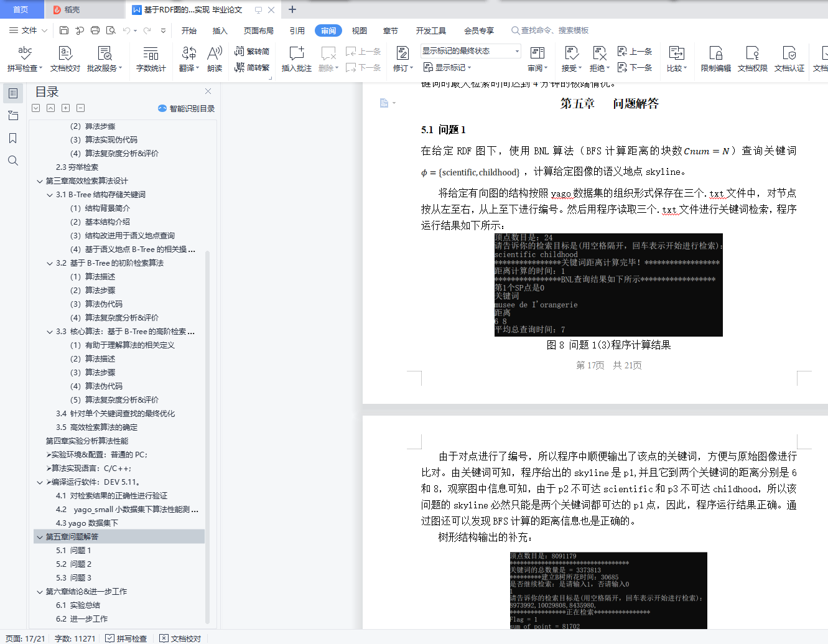The image size is (828, 644).
Task: Go to 3.5 高效检索算法的确定 in outline
Action: (96, 427)
